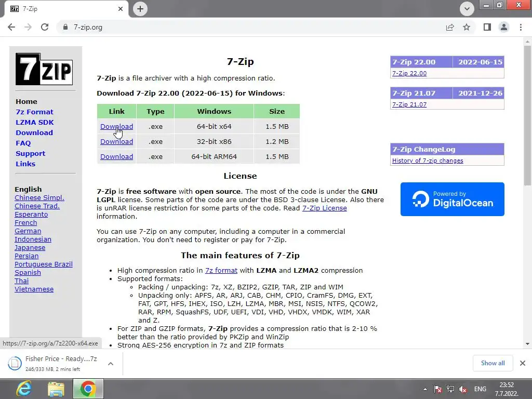Open the taskbar clock showing 23:52
Image resolution: width=532 pixels, height=399 pixels.
tap(507, 389)
